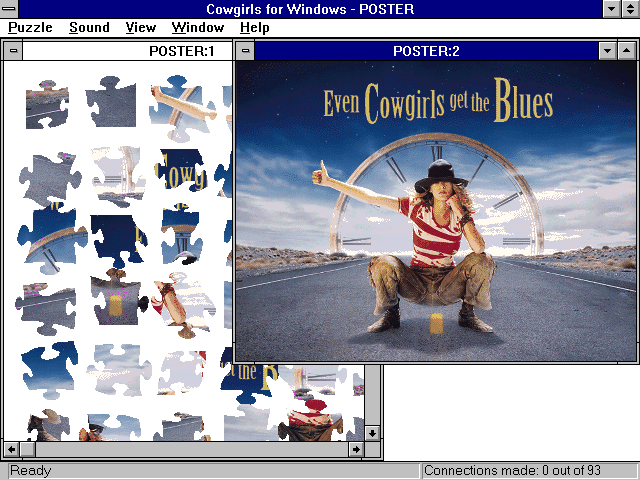Select the road edge with white line piece
The image size is (640, 480).
coord(46,309)
